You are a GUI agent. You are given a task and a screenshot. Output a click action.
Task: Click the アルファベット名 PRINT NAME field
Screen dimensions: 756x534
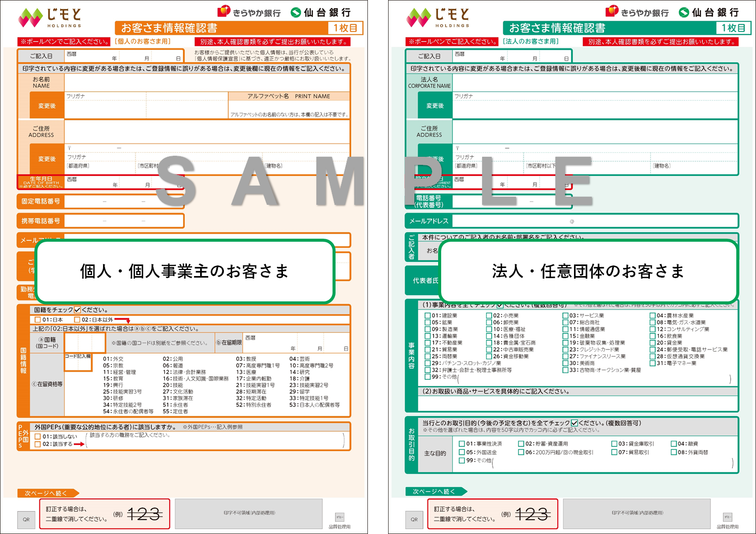point(289,105)
